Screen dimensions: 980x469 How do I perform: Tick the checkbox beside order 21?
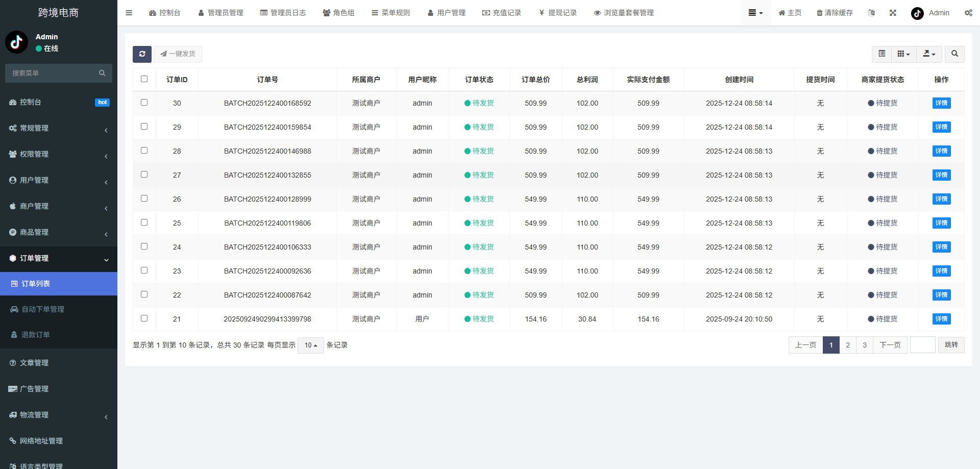pos(144,318)
